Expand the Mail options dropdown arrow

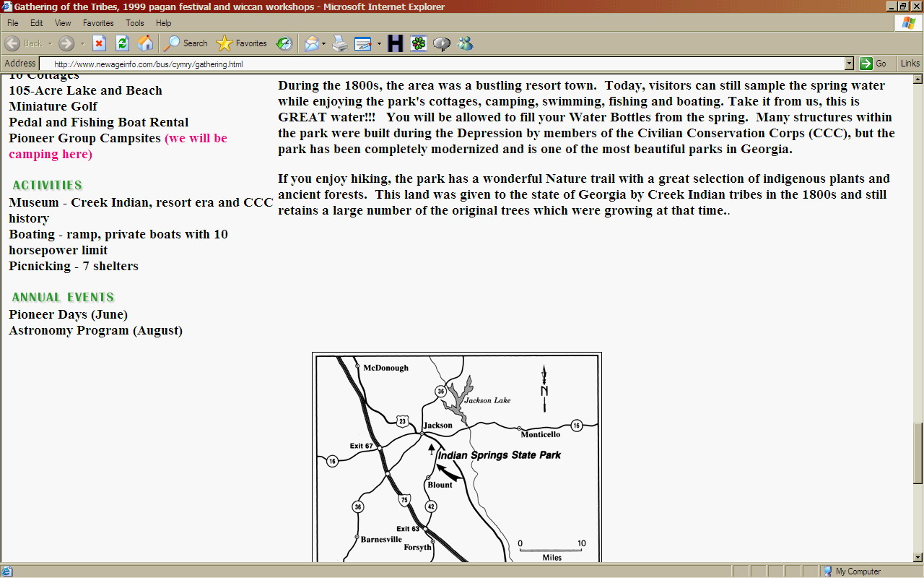click(x=324, y=43)
